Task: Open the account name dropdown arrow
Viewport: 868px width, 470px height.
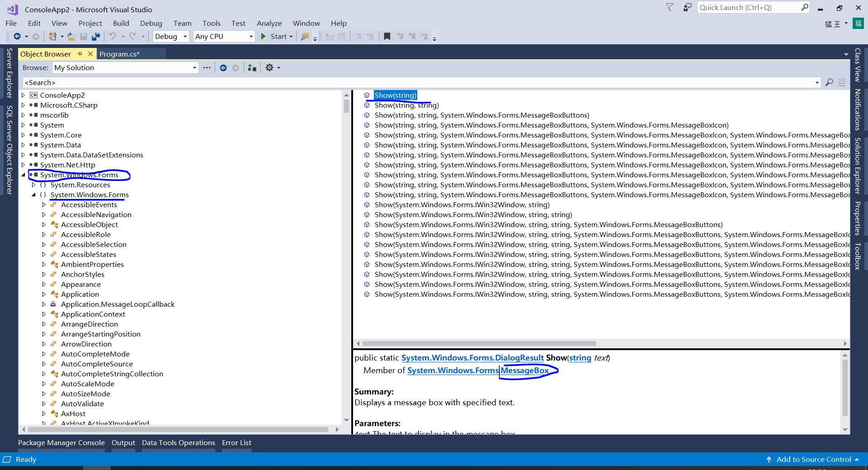Action: tap(846, 23)
